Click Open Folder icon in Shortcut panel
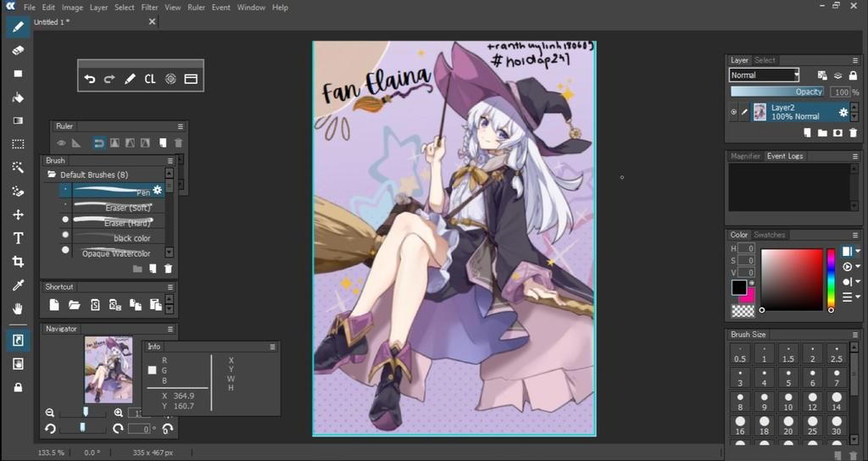The width and height of the screenshot is (868, 461). (x=75, y=304)
